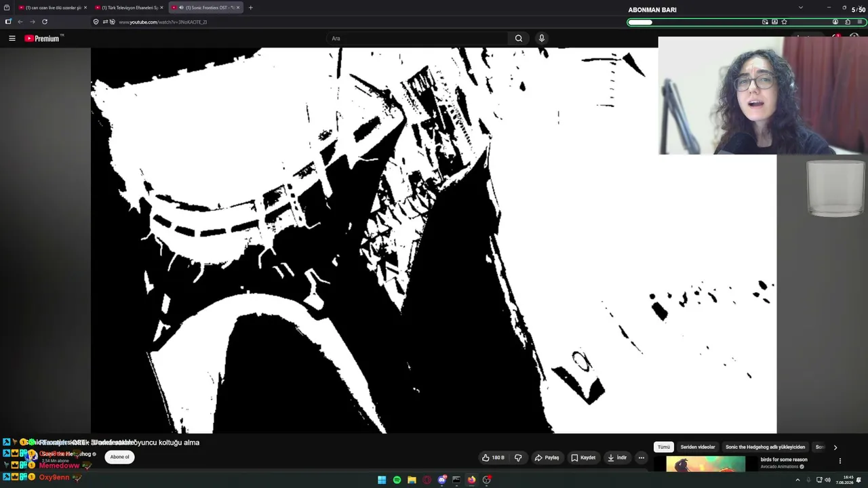
Task: Dislike the video
Action: tap(518, 457)
